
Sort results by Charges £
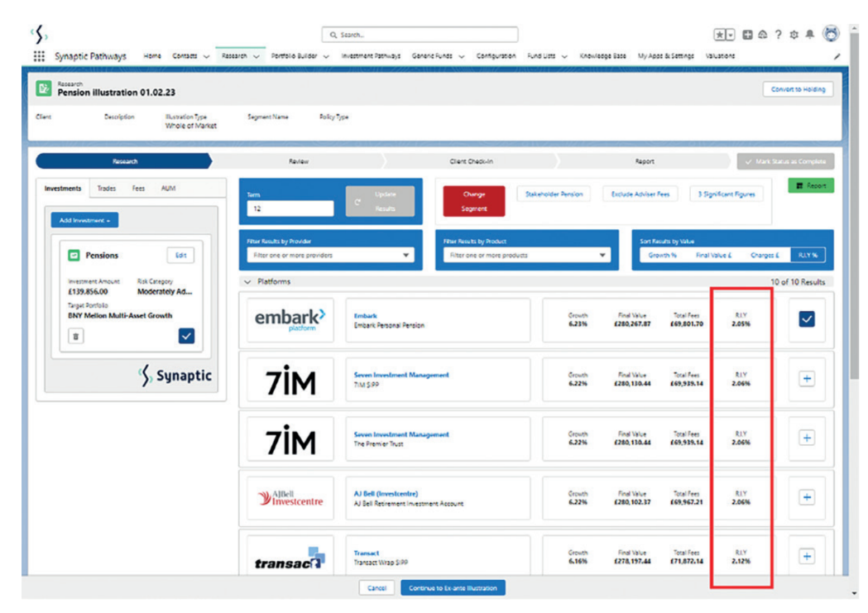click(765, 255)
